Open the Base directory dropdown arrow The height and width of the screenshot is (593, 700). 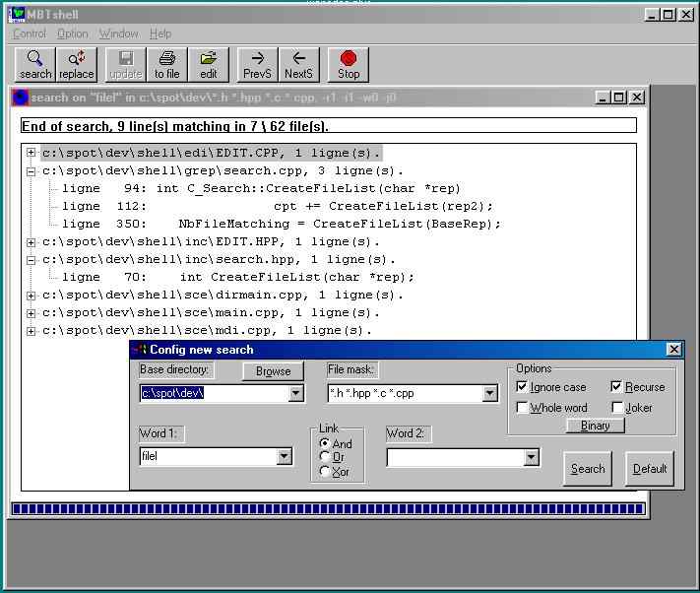pyautogui.click(x=295, y=393)
